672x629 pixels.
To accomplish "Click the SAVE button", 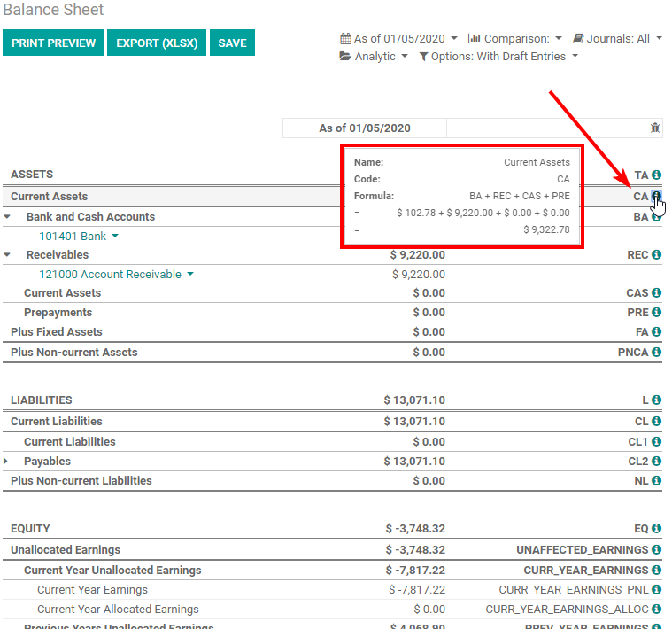I will [x=232, y=43].
